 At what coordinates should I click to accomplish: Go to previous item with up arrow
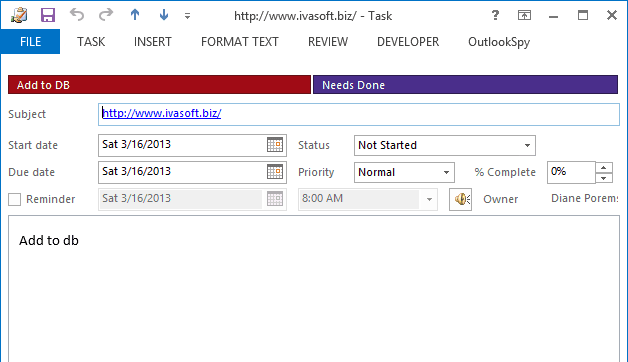135,15
